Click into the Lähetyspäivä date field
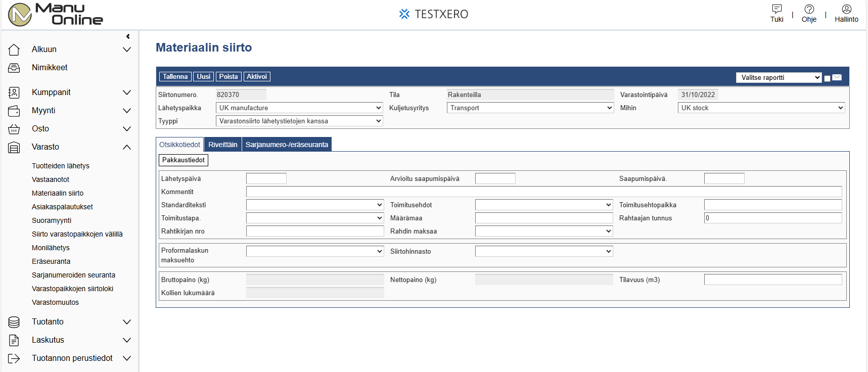868x372 pixels. (266, 178)
